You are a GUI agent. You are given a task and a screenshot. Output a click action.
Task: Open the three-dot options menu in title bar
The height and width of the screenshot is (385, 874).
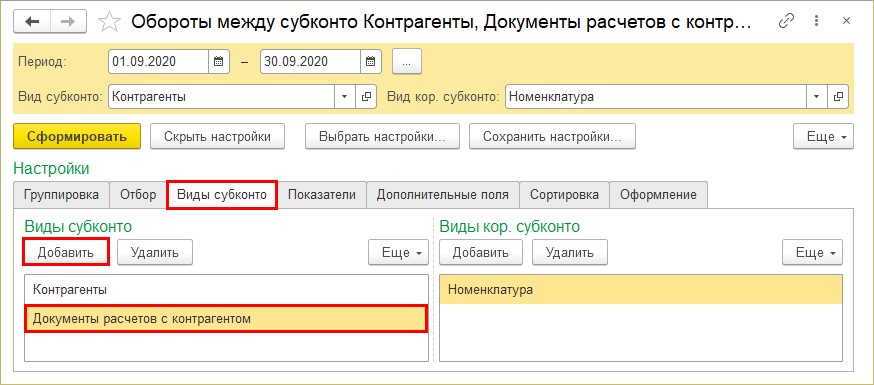pos(817,22)
